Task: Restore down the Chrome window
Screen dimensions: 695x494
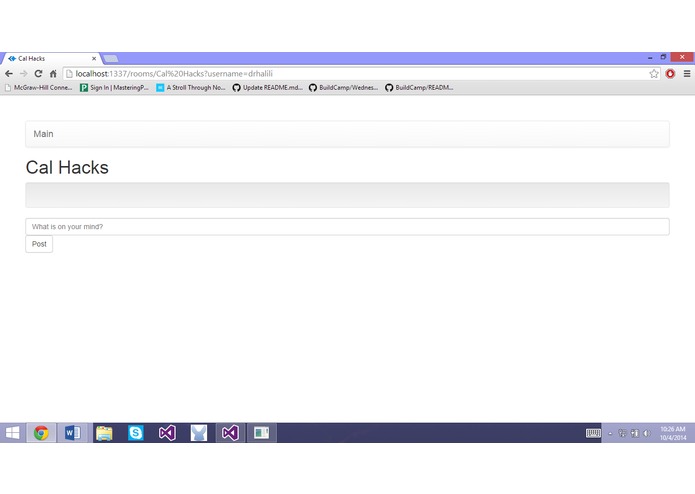Action: click(664, 57)
